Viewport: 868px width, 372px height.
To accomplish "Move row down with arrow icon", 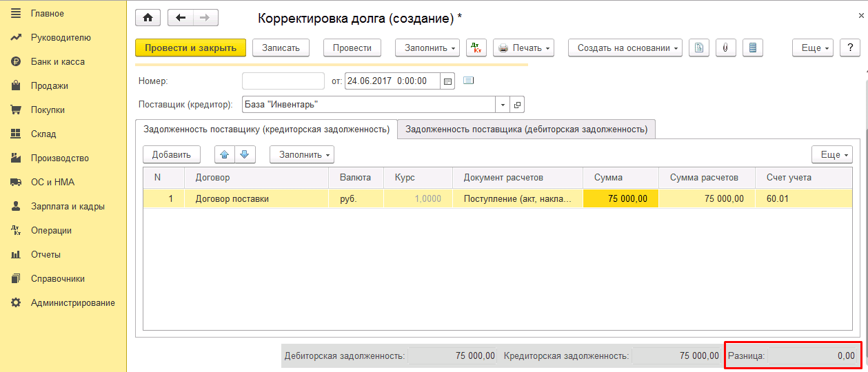I will [x=244, y=154].
